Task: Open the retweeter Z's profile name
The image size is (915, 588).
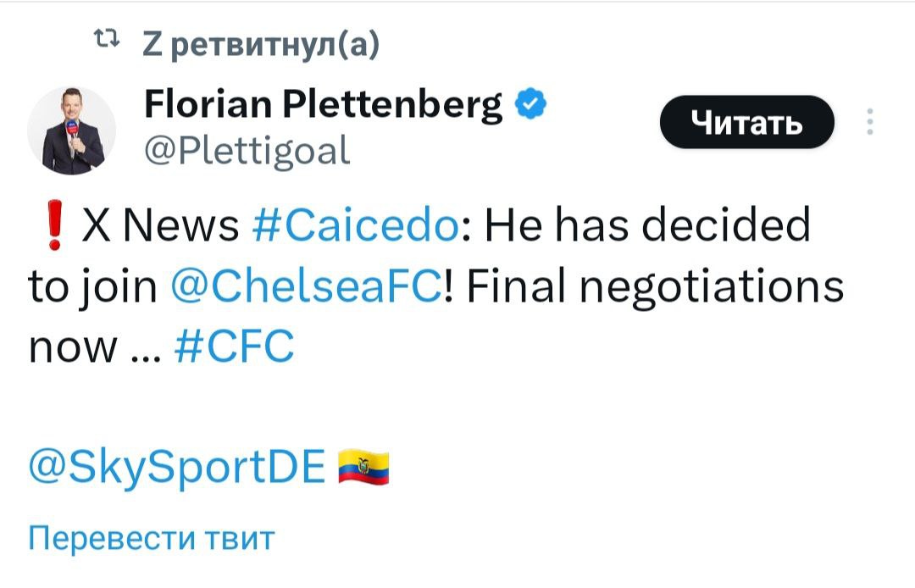Action: coord(151,40)
